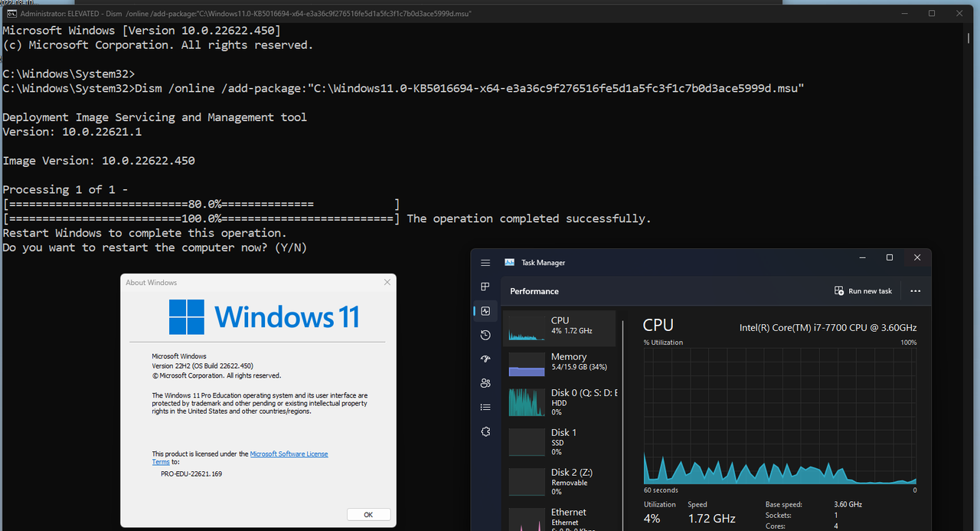980x531 pixels.
Task: Click 'Version 22H2 (OS Build 22622.450)' text
Action: (202, 366)
